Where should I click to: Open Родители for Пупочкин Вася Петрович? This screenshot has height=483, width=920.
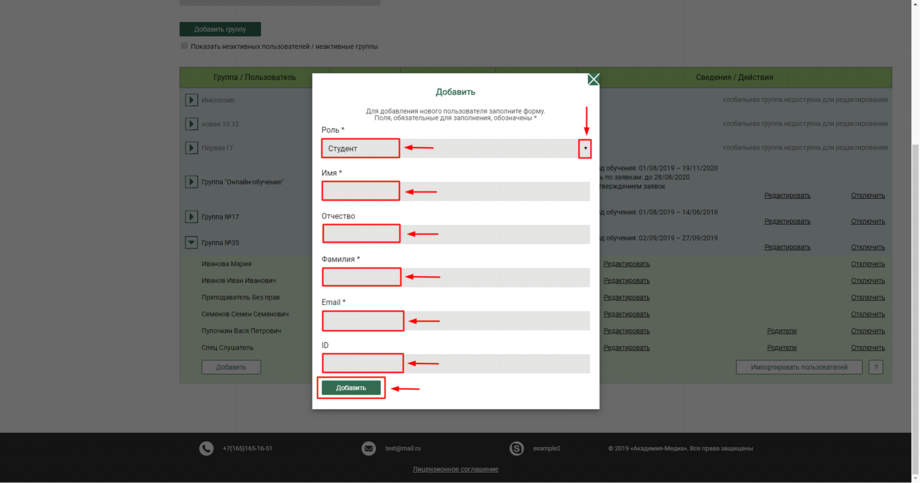(782, 331)
